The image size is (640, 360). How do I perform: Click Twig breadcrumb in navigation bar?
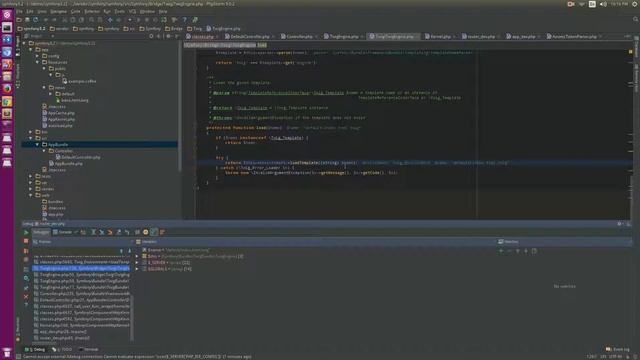click(x=195, y=29)
